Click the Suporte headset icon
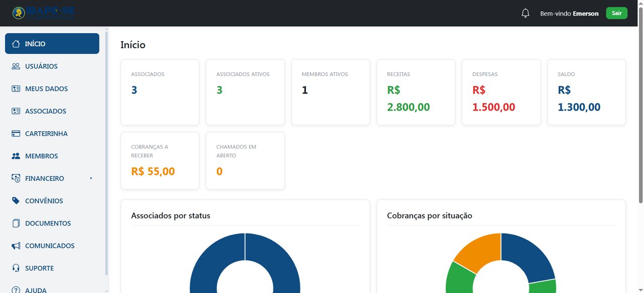Viewport: 644px width, 293px height. 16,268
